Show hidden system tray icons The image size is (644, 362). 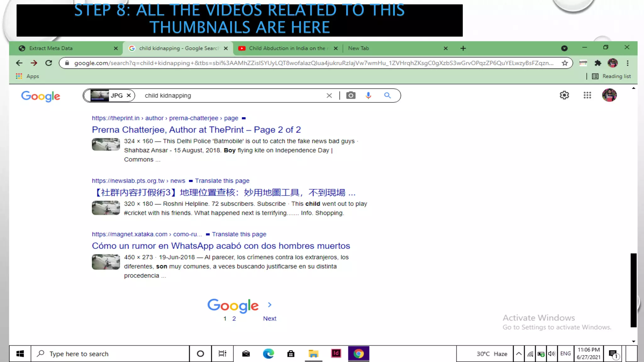tap(519, 354)
